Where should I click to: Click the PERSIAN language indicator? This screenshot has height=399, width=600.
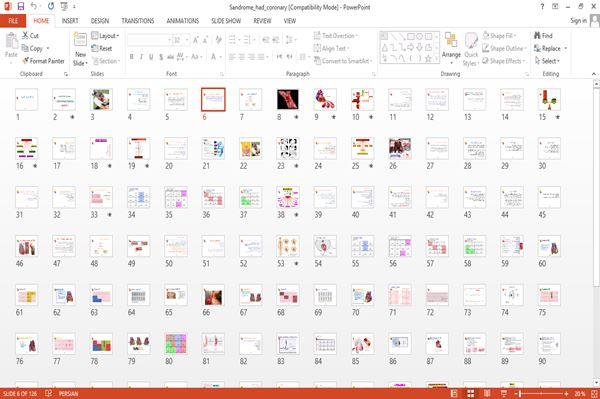coord(68,393)
